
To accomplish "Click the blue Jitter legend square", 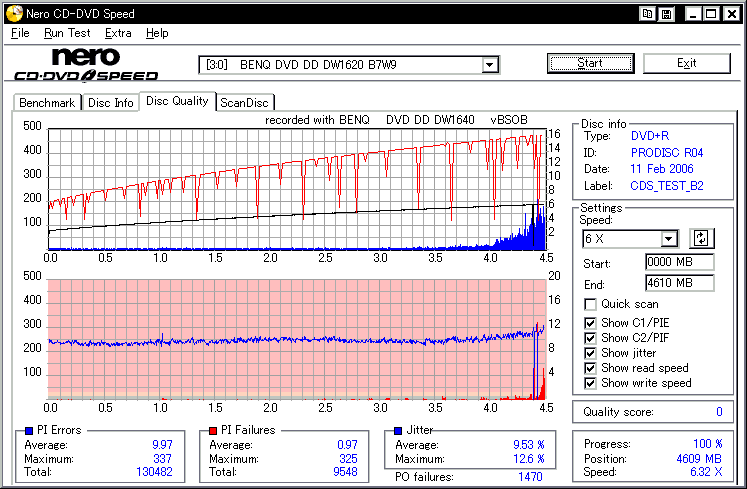I will (398, 430).
